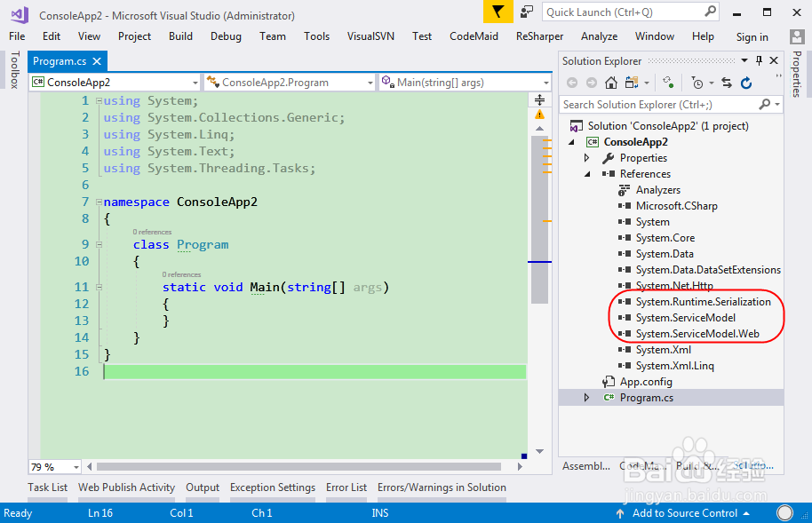Click the Home icon in Solution Explorer
The height and width of the screenshot is (523, 812).
point(611,83)
